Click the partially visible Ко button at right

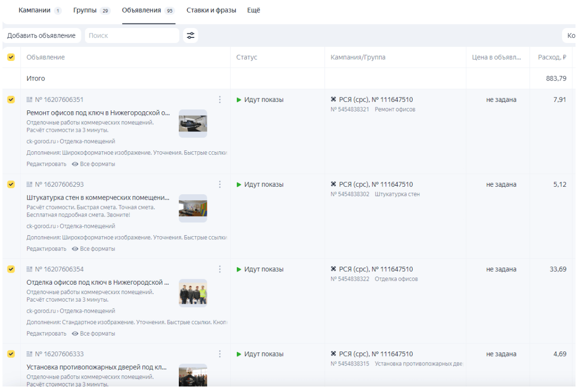570,36
